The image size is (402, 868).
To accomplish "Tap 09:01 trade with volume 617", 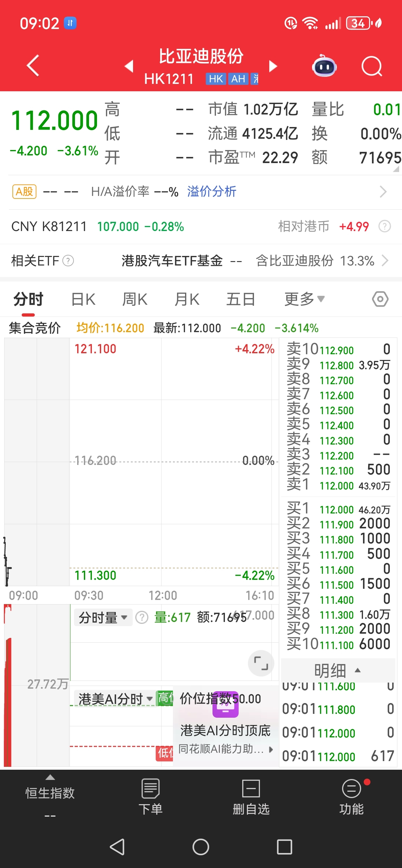I will (338, 756).
